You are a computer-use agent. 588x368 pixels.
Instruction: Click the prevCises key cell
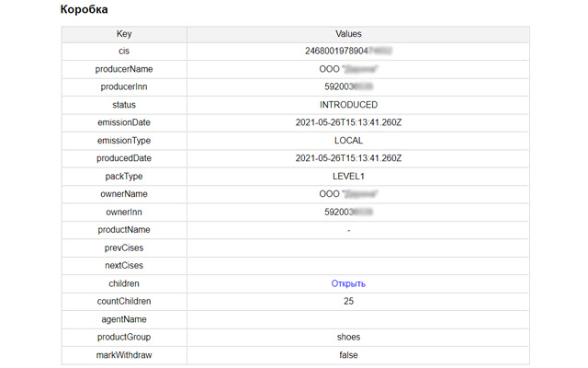[x=124, y=247]
